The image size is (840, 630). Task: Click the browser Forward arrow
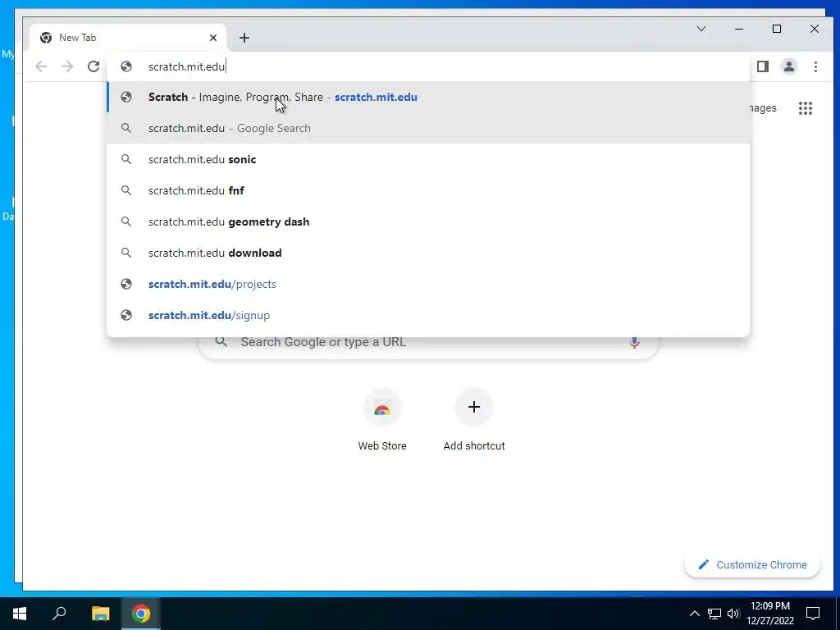(x=67, y=66)
